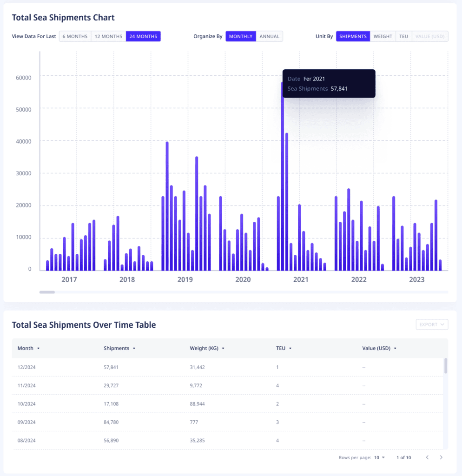Viewport: 462px width, 476px height.
Task: Select the 24 MONTHS view range
Action: pyautogui.click(x=143, y=36)
